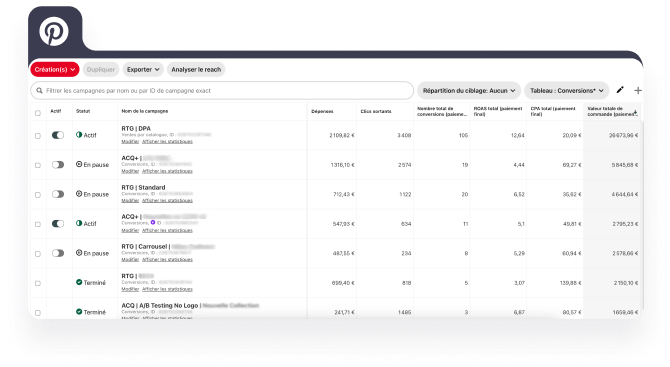Viewport: 670px width, 367px height.
Task: Expand Répartition du ciblage: Aucun dropdown
Action: [469, 91]
